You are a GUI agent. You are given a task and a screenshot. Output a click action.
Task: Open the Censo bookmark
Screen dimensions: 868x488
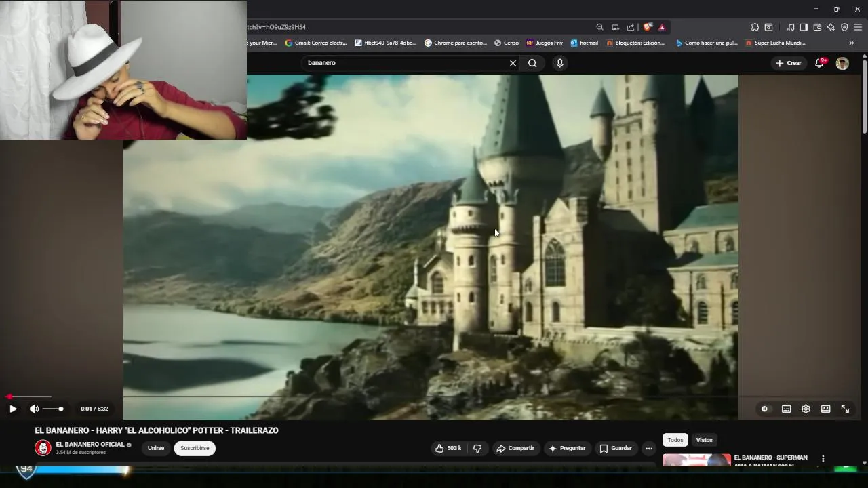coord(507,43)
